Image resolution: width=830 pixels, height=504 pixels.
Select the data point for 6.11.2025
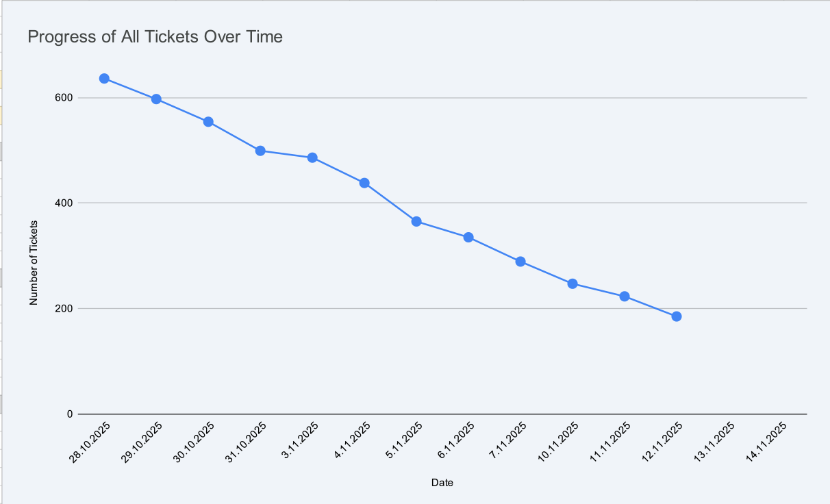(x=468, y=237)
